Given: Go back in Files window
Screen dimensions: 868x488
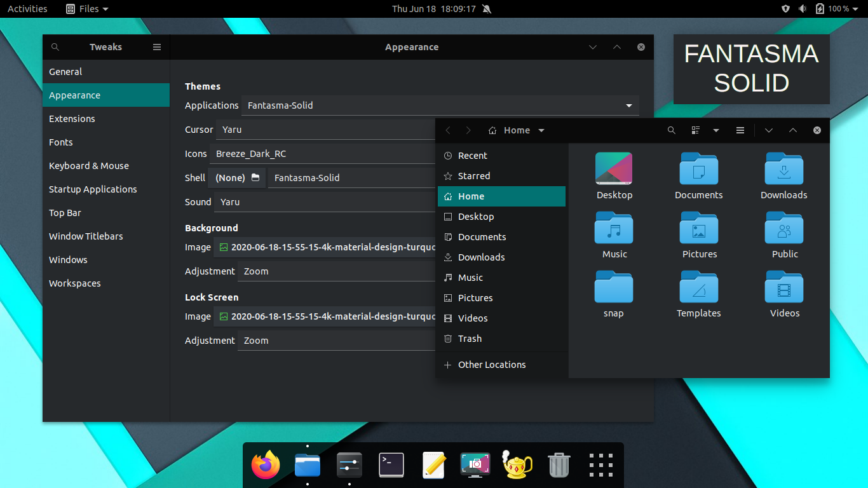Looking at the screenshot, I should click(x=448, y=130).
